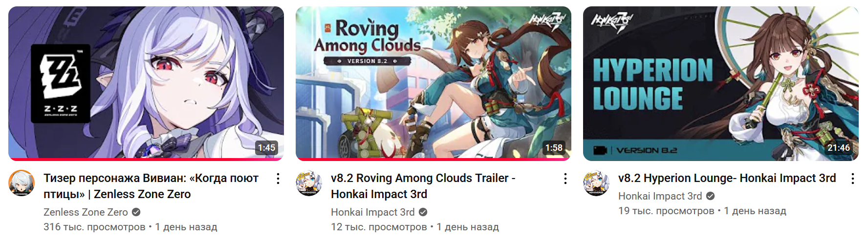868x242 pixels.
Task: Visit the Honkai Impact 3rd channel name under Hyperion Lounge
Action: pos(660,196)
